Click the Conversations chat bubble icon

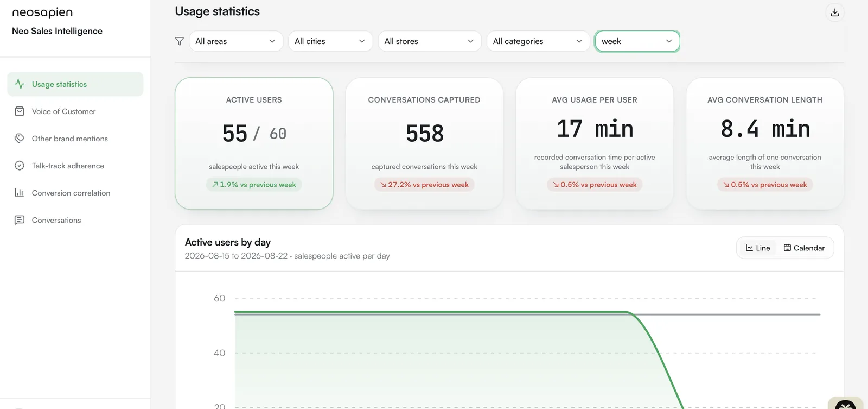20,220
